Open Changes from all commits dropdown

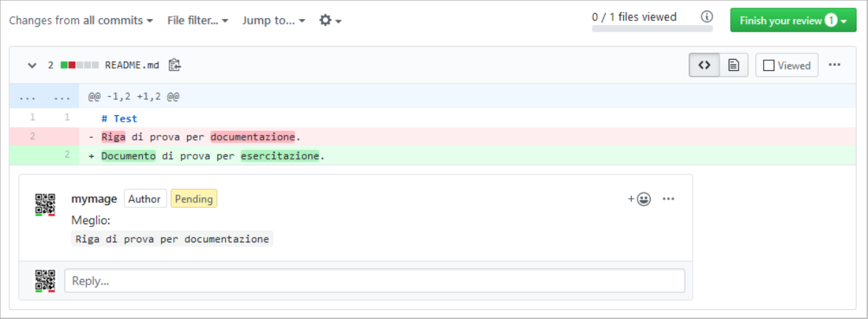81,20
